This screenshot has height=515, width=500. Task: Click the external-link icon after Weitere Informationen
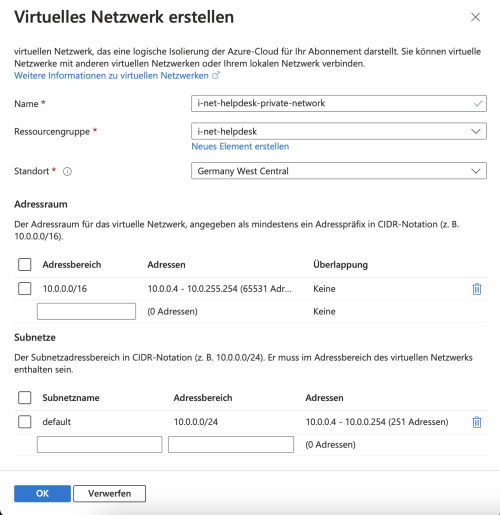216,75
